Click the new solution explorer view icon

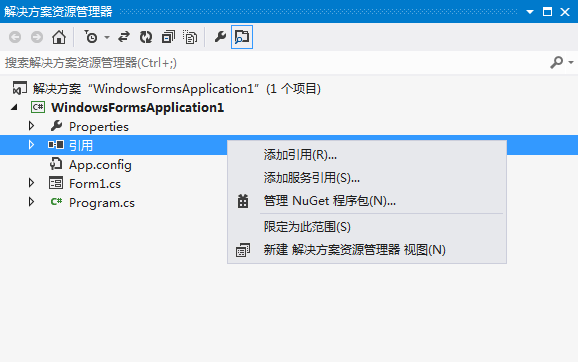pos(243,250)
